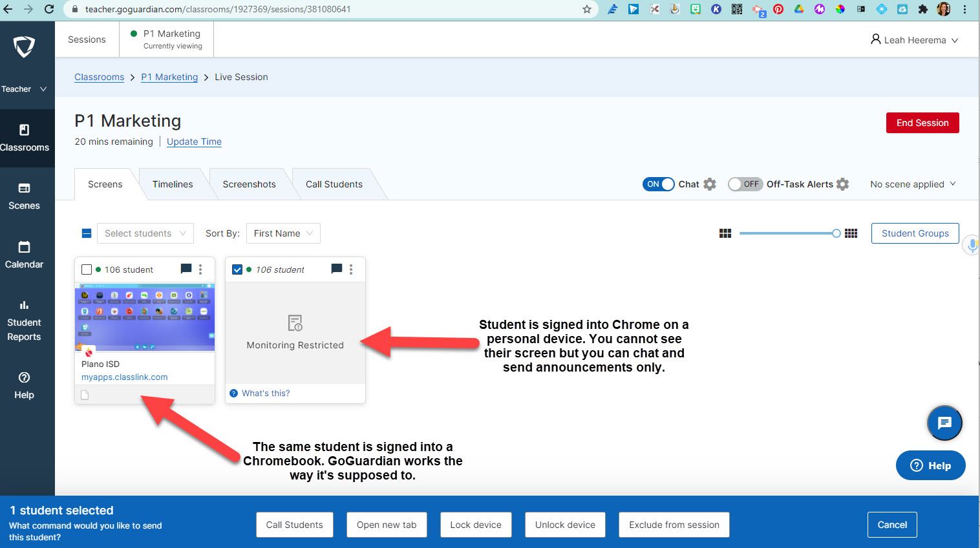Turn off the Chat toggle

[658, 184]
